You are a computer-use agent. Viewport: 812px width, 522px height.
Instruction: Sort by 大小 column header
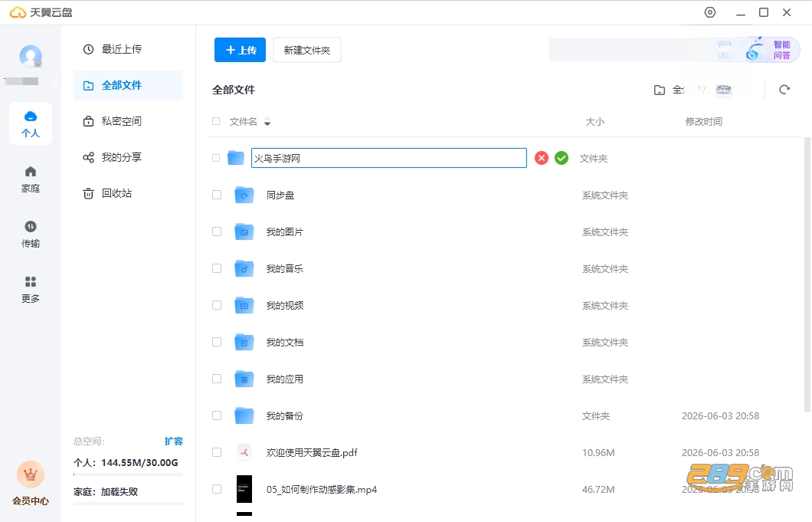(x=594, y=121)
